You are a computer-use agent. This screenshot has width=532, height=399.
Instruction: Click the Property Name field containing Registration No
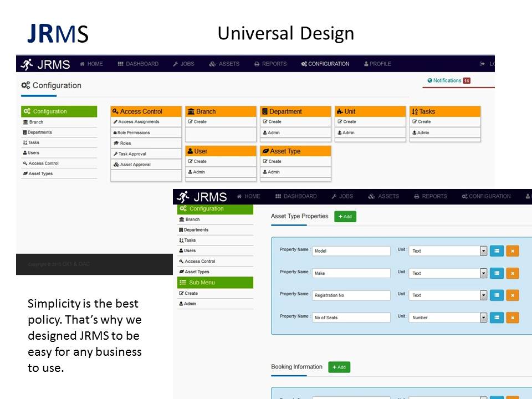click(351, 295)
